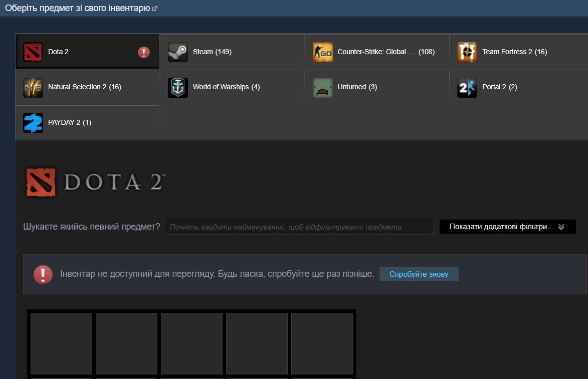Select the Dota 2 inventory tab

87,52
